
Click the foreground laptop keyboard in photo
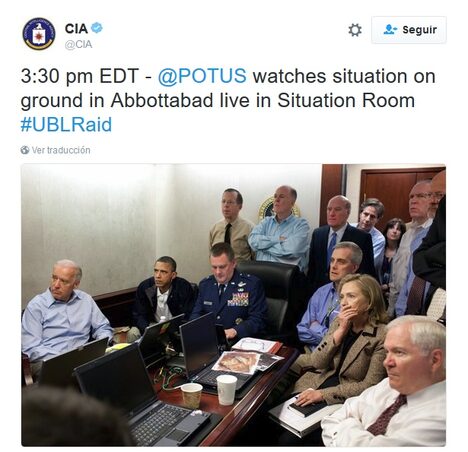160,424
